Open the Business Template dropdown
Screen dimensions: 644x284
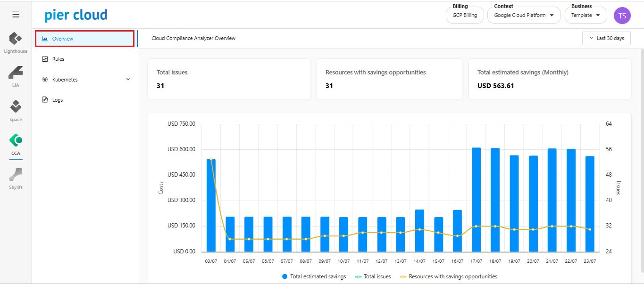585,15
